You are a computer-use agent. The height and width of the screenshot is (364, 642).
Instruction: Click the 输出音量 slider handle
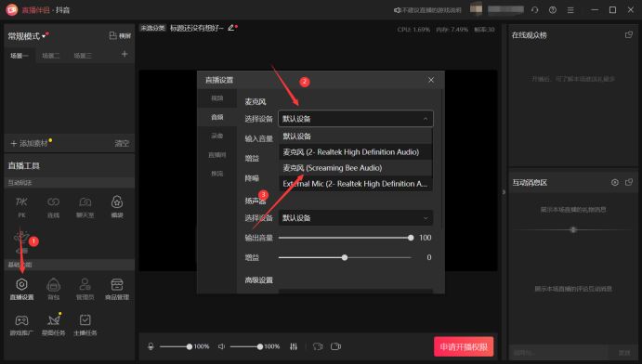(411, 238)
